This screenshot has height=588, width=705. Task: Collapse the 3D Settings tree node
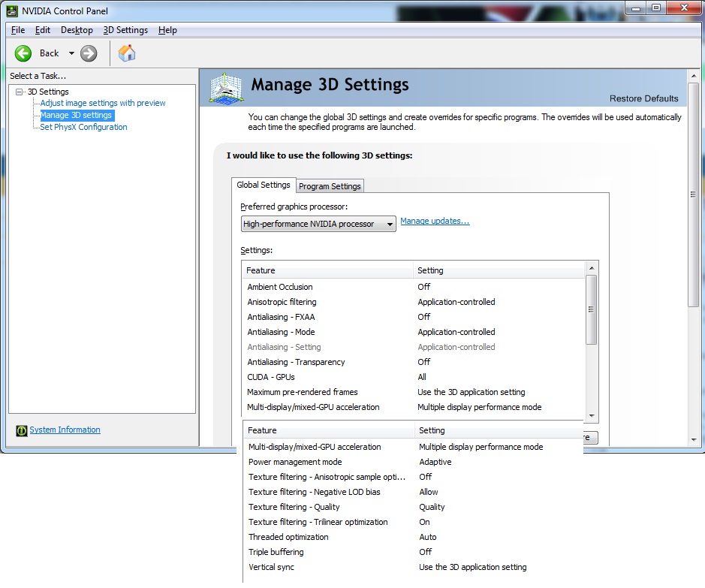[20, 92]
